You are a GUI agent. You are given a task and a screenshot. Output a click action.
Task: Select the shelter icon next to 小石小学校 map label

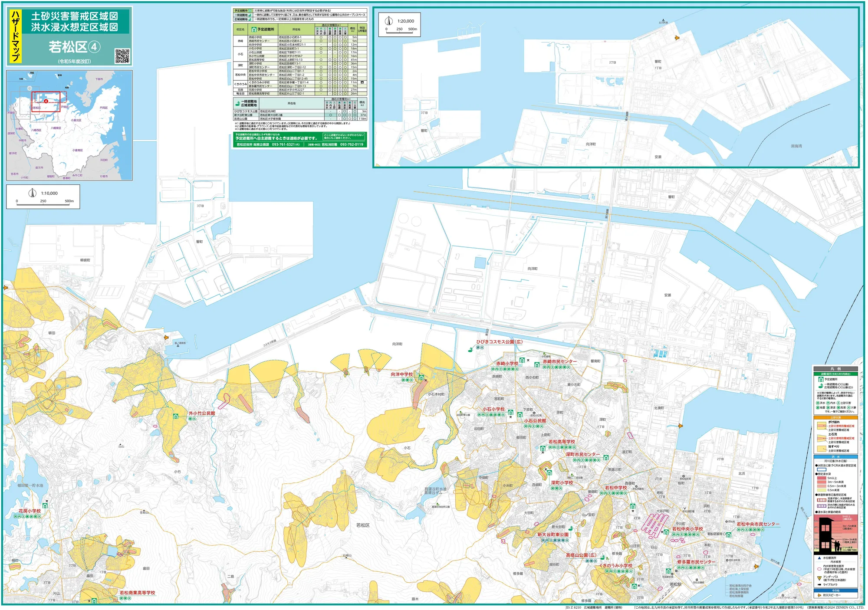point(510,412)
